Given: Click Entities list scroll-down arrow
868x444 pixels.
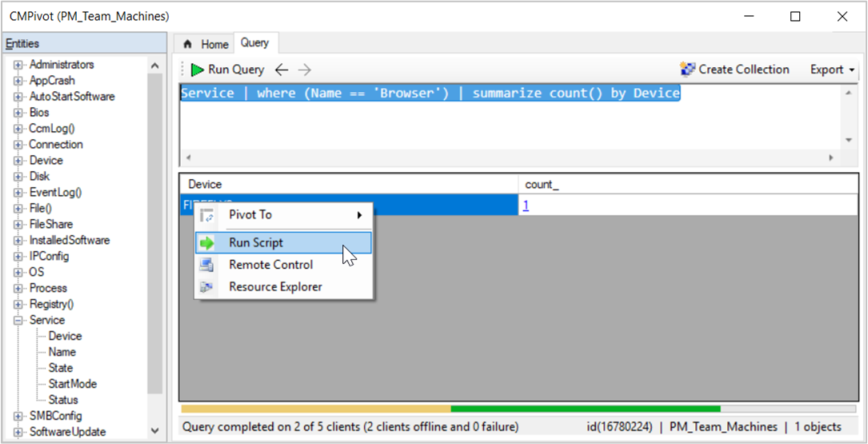Looking at the screenshot, I should (x=155, y=430).
